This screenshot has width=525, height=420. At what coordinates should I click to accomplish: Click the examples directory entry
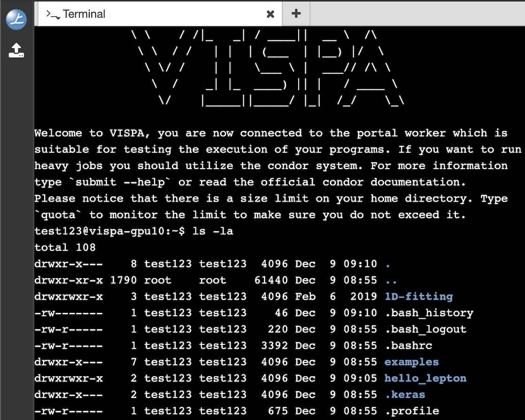click(411, 362)
